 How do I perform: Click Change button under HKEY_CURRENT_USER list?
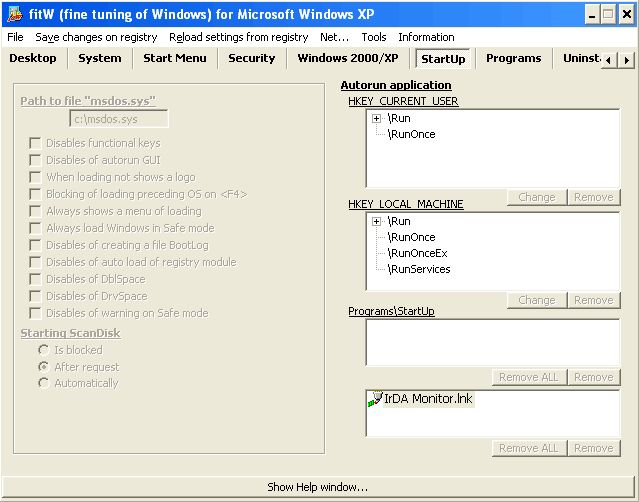537,197
